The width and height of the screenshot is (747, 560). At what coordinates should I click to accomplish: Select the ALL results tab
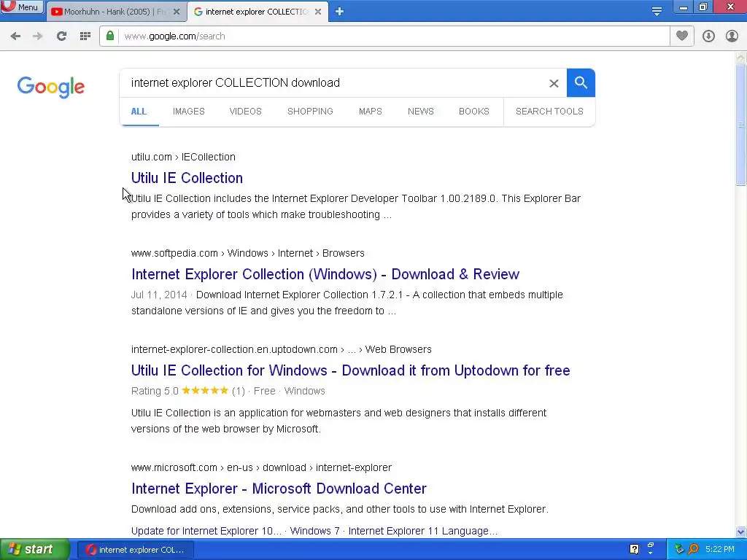139,112
